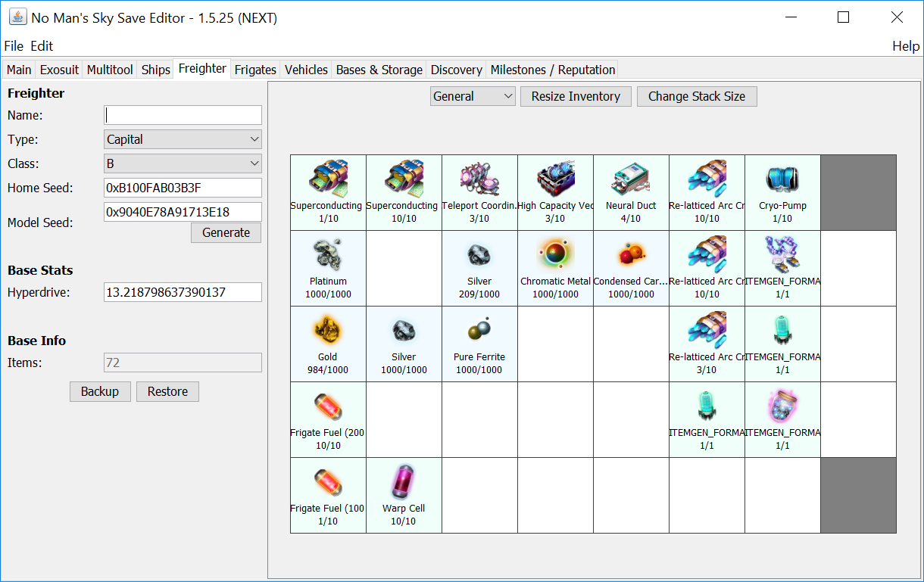Open the Help menu
924x582 pixels.
point(906,46)
